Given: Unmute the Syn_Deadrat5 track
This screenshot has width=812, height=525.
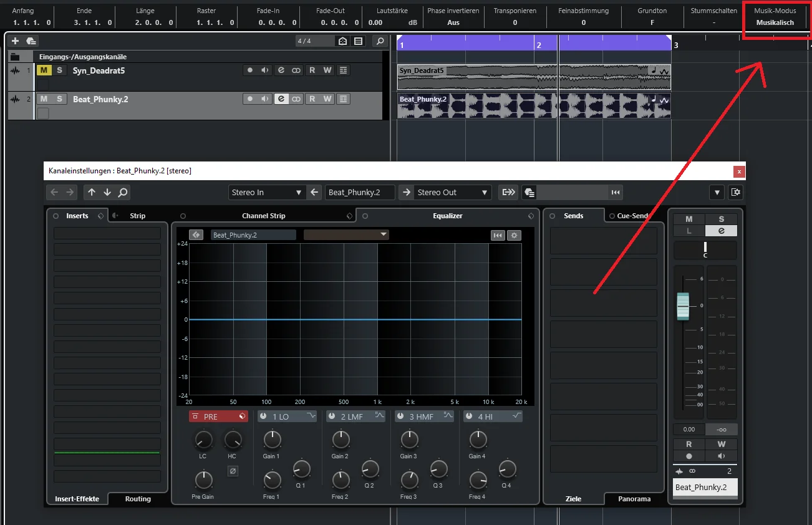Looking at the screenshot, I should [44, 70].
